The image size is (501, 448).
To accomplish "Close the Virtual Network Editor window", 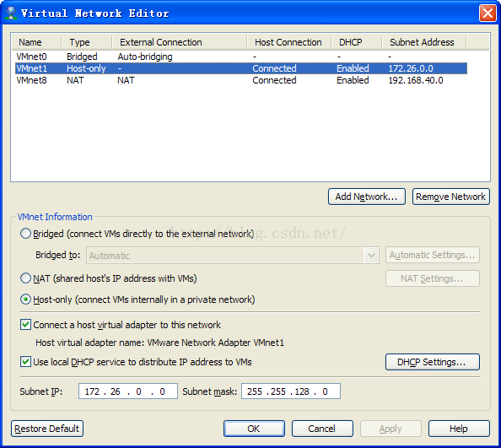I will tap(488, 13).
